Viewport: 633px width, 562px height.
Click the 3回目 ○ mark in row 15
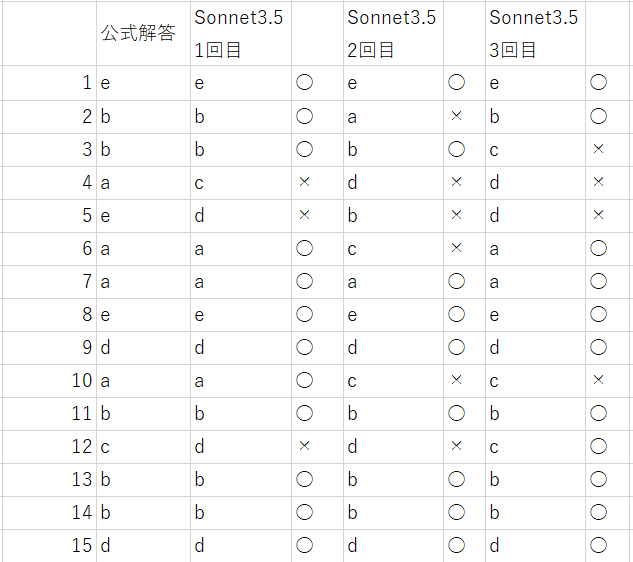[x=599, y=545]
